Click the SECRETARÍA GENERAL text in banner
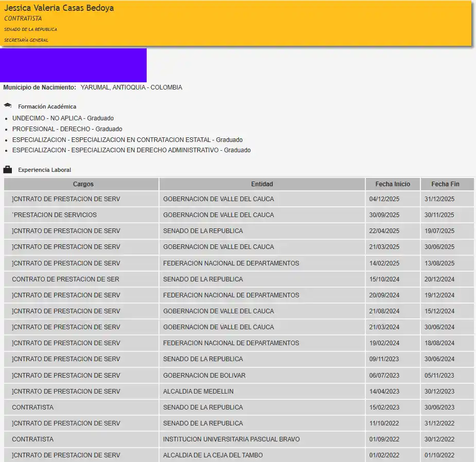This screenshot has height=462, width=476. (26, 40)
